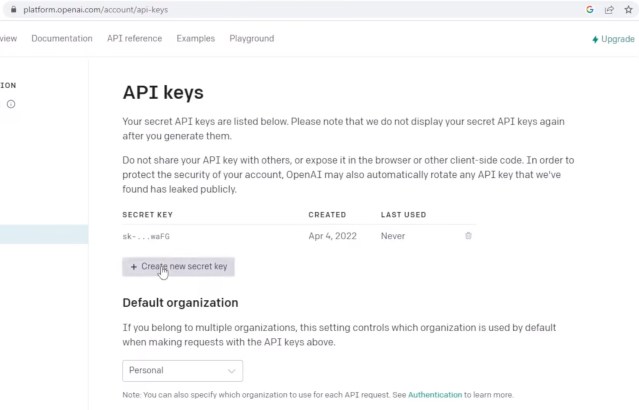
Task: Bookmark this page with the star icon
Action: [x=627, y=9]
